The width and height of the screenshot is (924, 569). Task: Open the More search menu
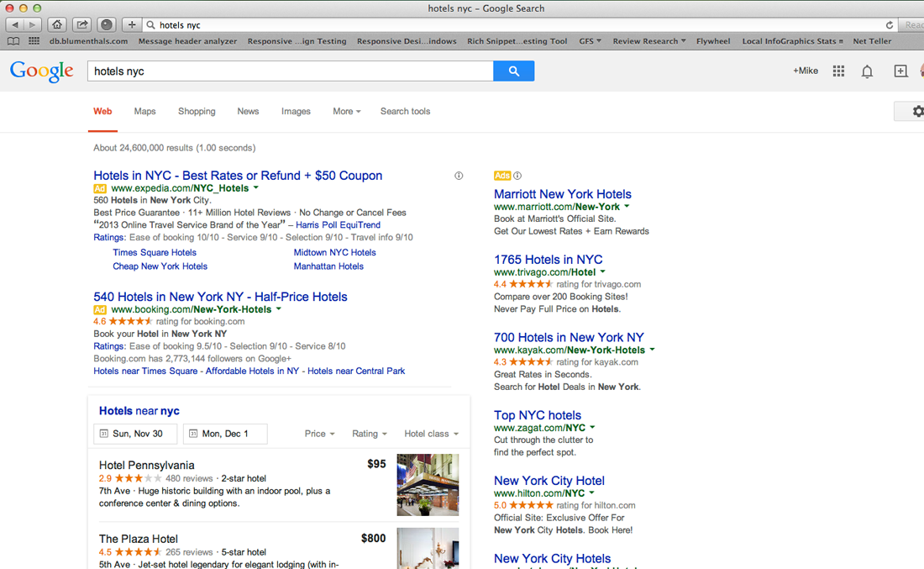(346, 111)
